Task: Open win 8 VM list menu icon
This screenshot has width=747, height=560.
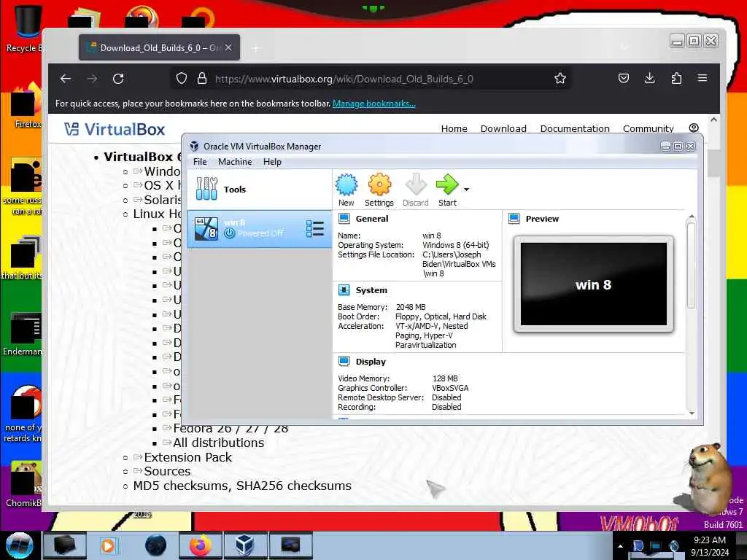Action: (x=315, y=228)
